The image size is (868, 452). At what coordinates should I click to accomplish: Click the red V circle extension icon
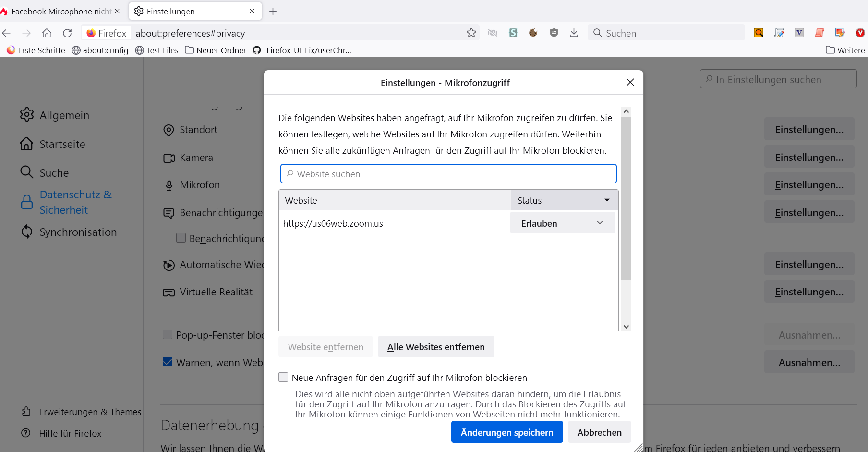pyautogui.click(x=860, y=33)
